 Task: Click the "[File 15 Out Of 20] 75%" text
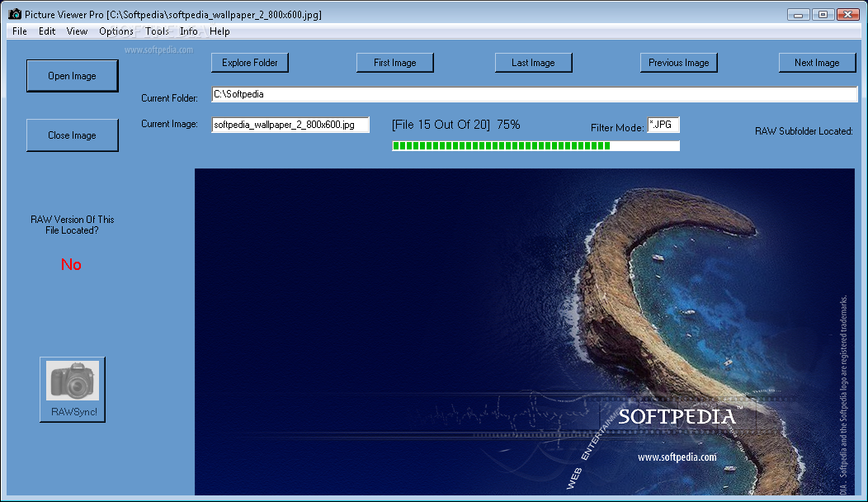455,125
